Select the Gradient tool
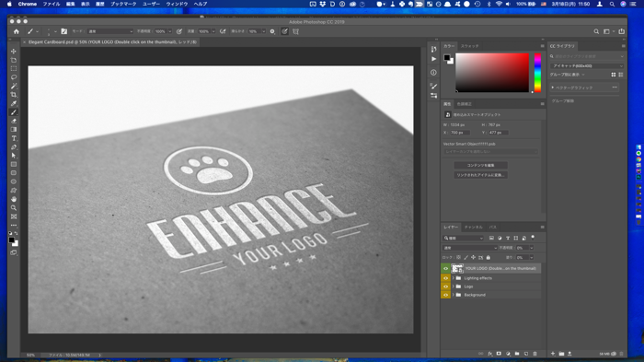 pos(14,130)
